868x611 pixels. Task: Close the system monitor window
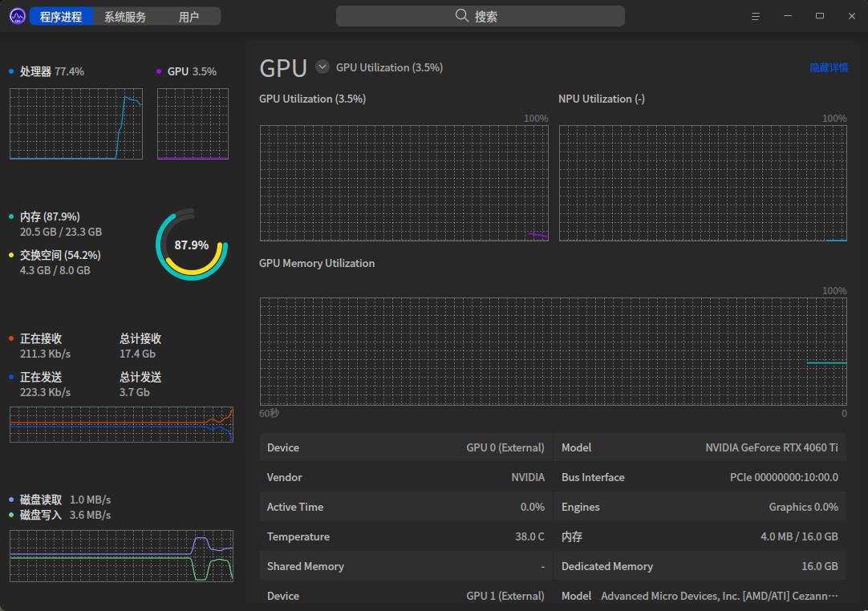pos(851,16)
